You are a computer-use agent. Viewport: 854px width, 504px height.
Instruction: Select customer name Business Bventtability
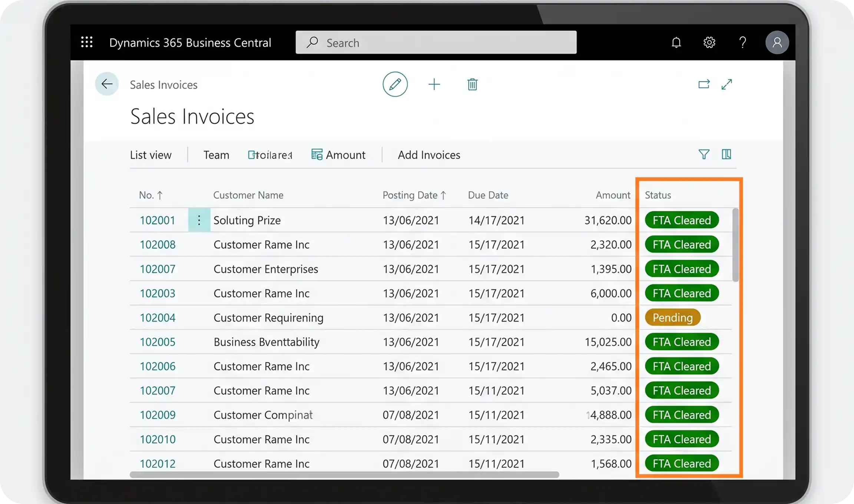pos(267,342)
